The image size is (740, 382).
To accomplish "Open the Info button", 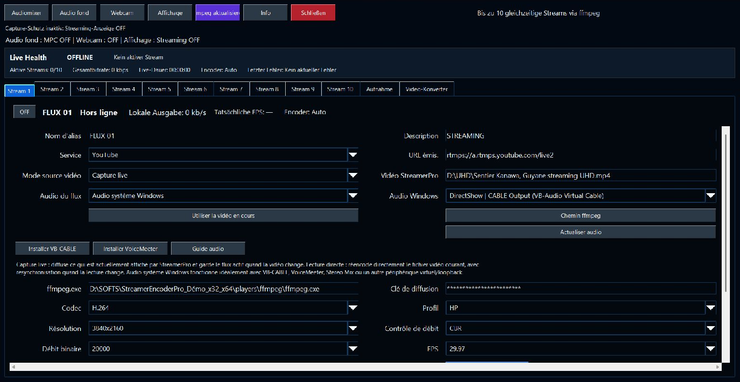I will point(265,13).
